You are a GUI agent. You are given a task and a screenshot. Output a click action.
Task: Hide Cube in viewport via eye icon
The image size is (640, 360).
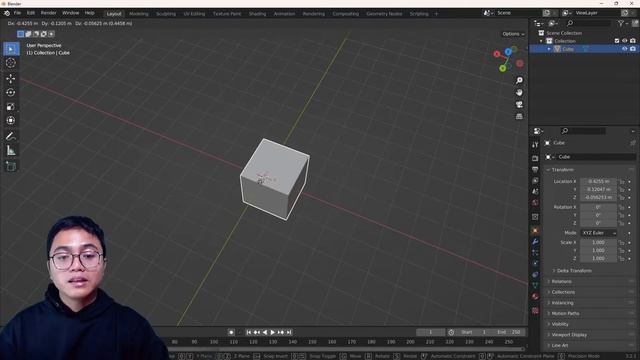pyautogui.click(x=624, y=49)
